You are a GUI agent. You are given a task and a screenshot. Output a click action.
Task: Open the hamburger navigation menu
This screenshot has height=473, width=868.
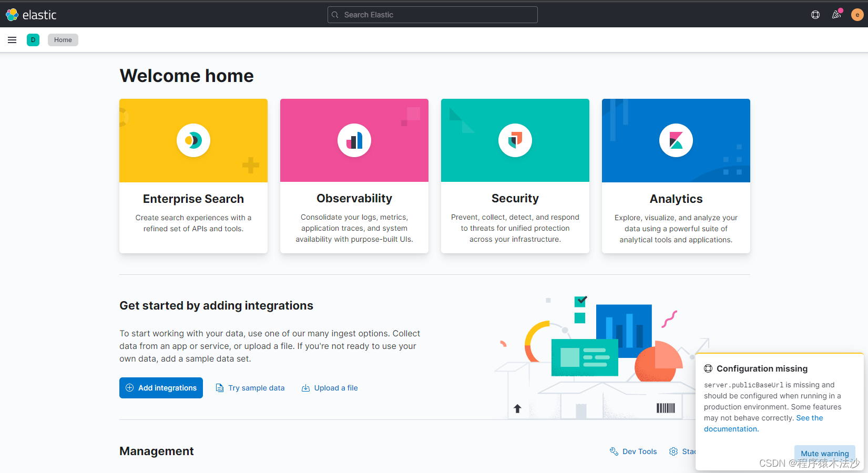click(x=12, y=40)
